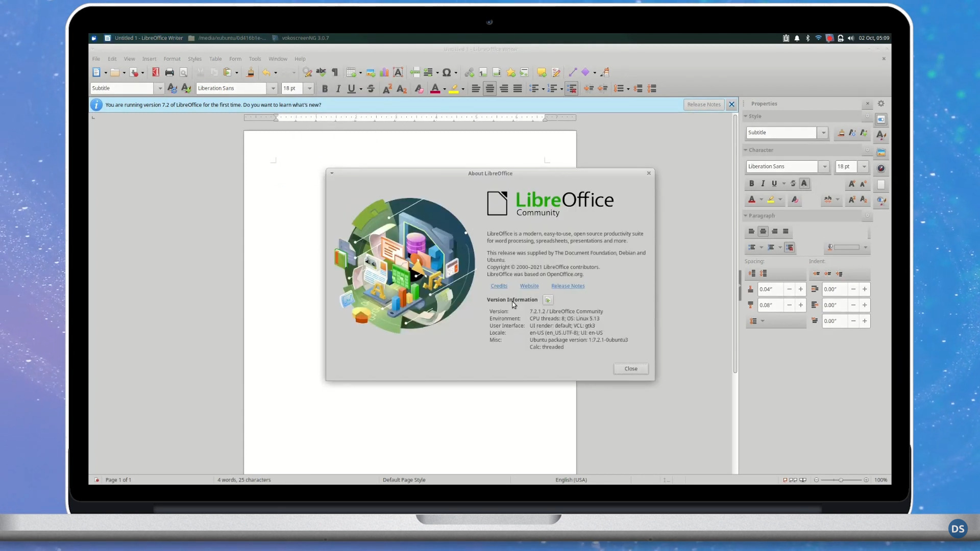The image size is (980, 551).
Task: Click Update Selected Style icon beside style box
Action: pos(172,89)
